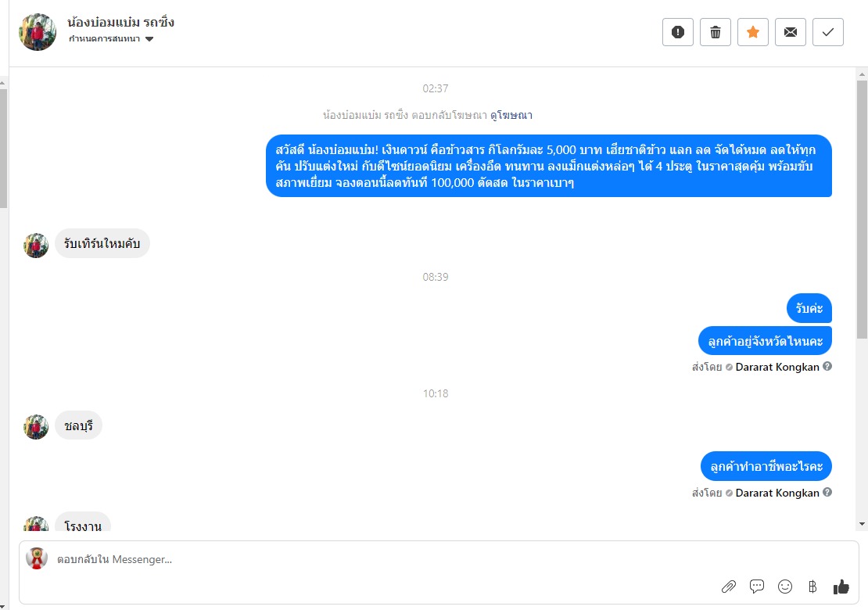
Task: Open the emoji picker smiley icon
Action: (785, 587)
